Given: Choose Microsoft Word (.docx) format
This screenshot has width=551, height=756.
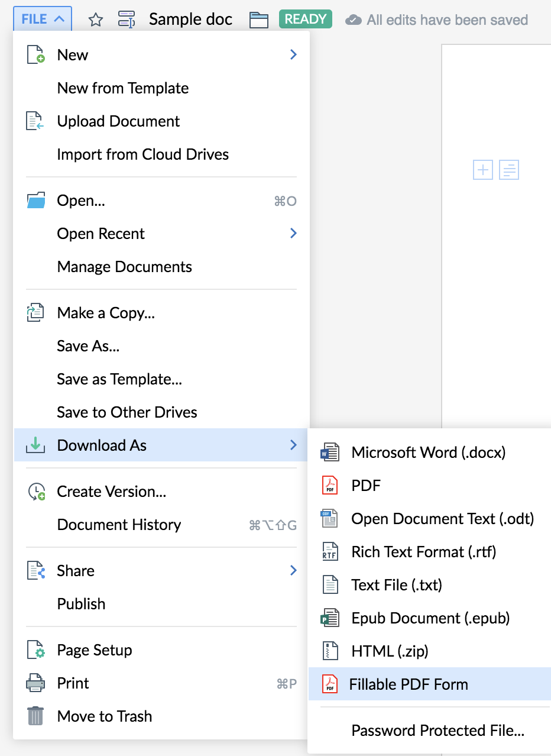Looking at the screenshot, I should coord(428,453).
